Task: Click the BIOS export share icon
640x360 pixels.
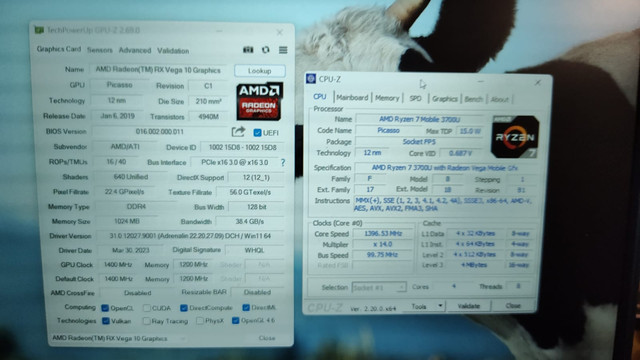Action: tap(238, 131)
